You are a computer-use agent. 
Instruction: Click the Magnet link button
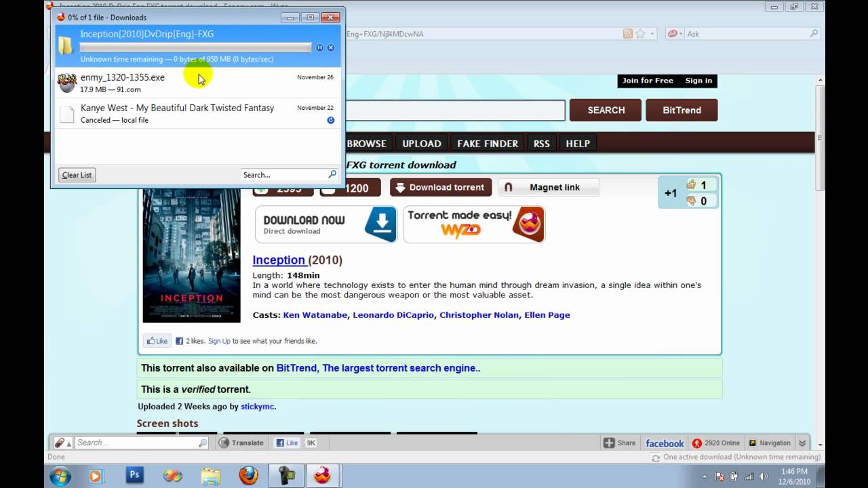coord(549,187)
